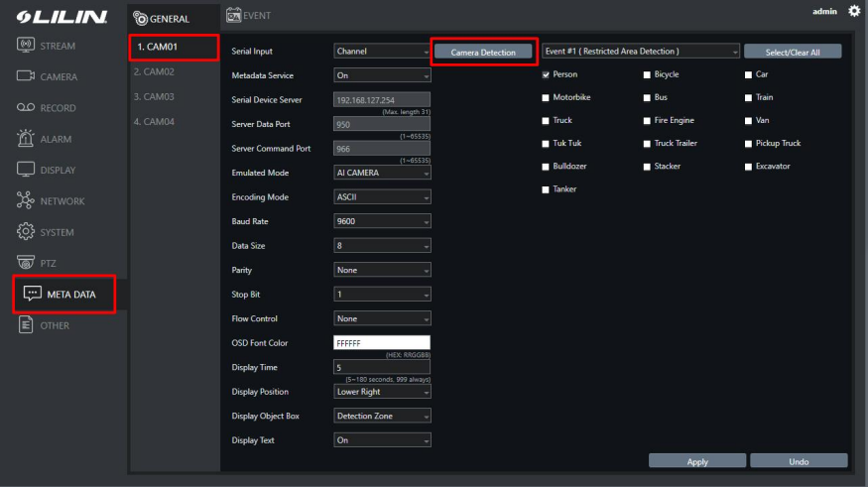Screen dimensions: 868x487
Task: Open the Serial Input dropdown
Action: (382, 51)
